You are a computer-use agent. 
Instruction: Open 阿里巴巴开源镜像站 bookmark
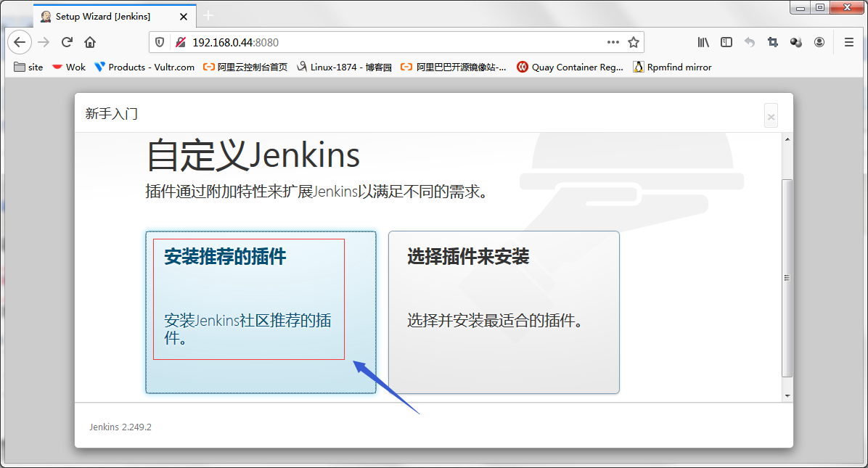coord(454,67)
